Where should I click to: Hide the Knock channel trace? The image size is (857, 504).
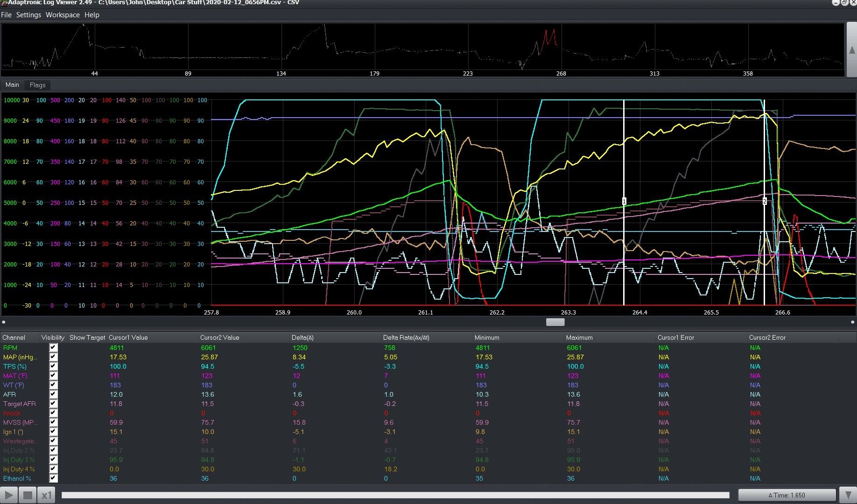(53, 413)
